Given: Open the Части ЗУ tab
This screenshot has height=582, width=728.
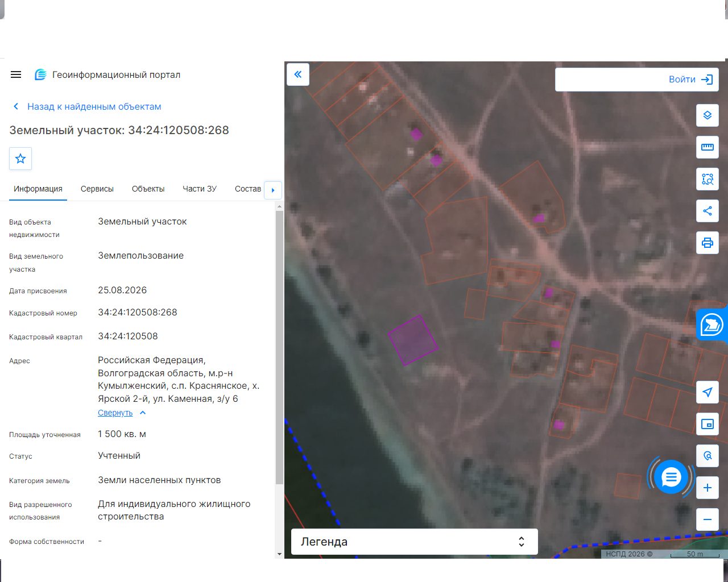Looking at the screenshot, I should pos(200,189).
